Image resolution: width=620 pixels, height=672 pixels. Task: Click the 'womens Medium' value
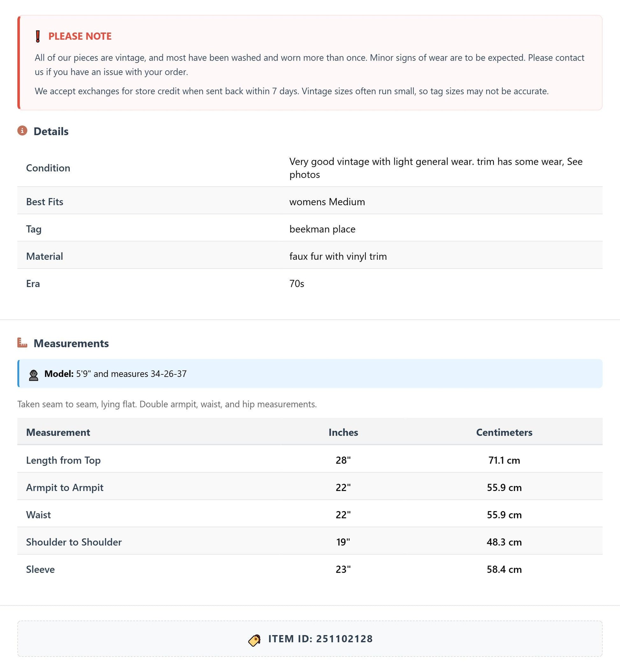point(327,202)
